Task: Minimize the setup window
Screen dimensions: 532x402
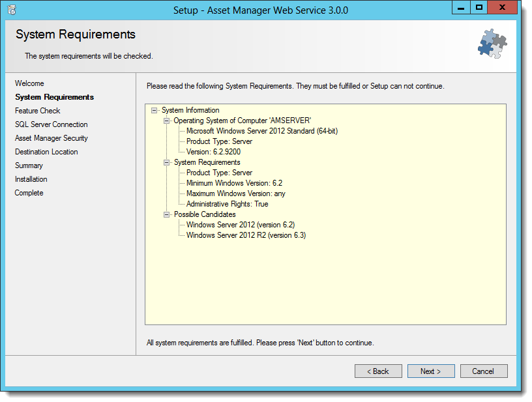Action: click(461, 7)
